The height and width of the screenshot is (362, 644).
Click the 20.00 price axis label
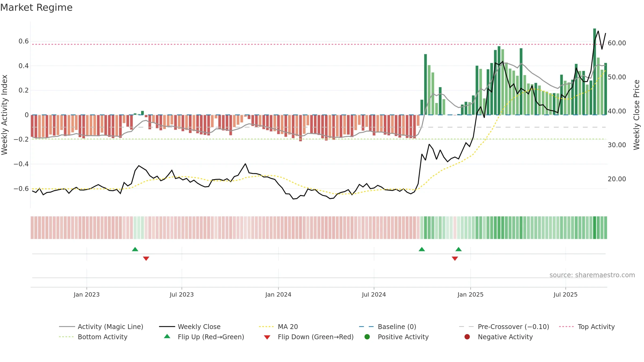(x=617, y=179)
